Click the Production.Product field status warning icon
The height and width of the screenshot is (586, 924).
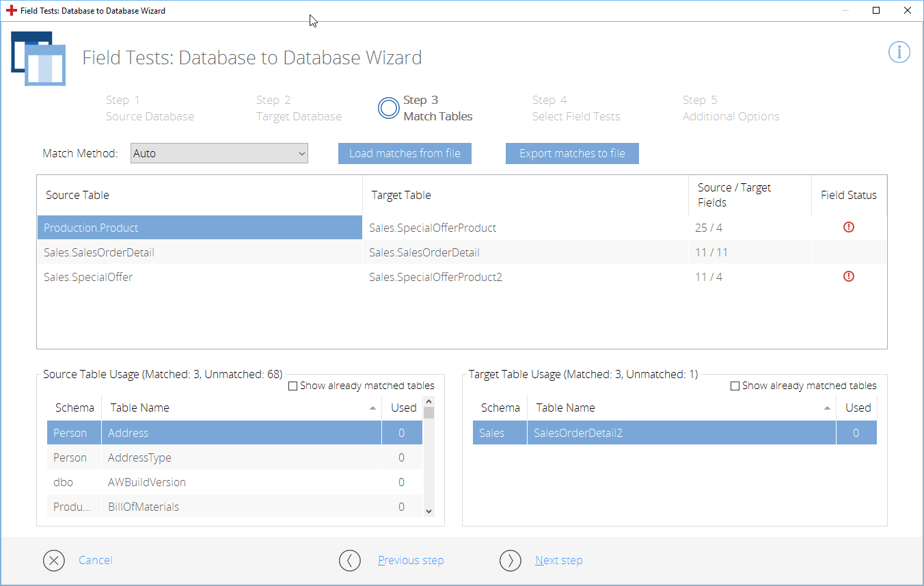point(849,228)
